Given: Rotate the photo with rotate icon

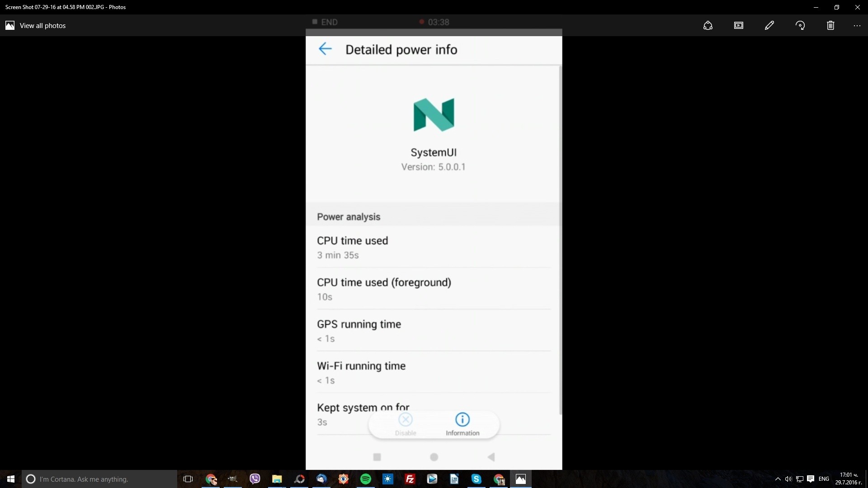Looking at the screenshot, I should pyautogui.click(x=800, y=25).
